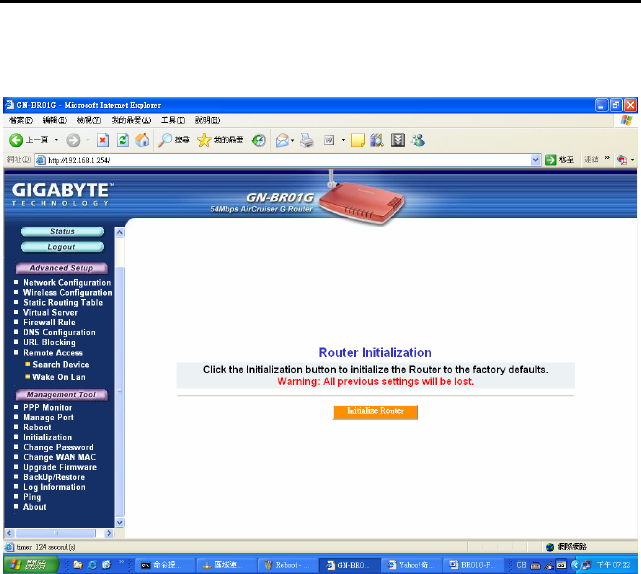This screenshot has width=641, height=574.
Task: Click the Messenger people icon
Action: pos(418,140)
